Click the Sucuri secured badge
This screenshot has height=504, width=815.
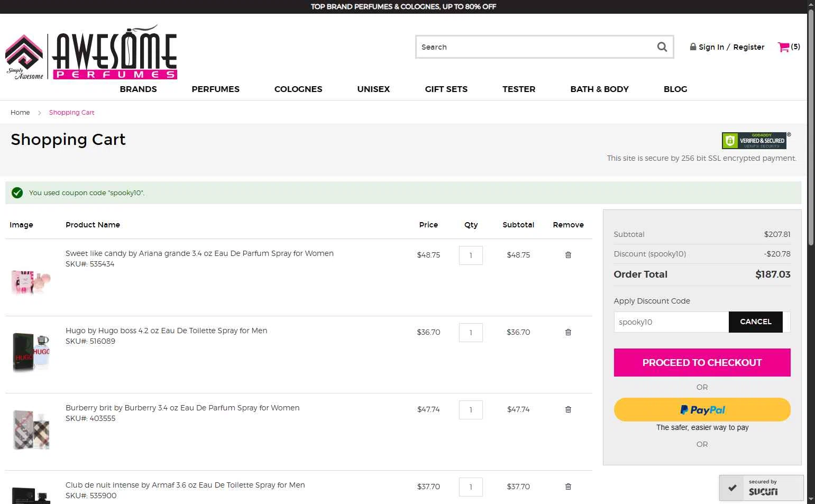(x=761, y=488)
